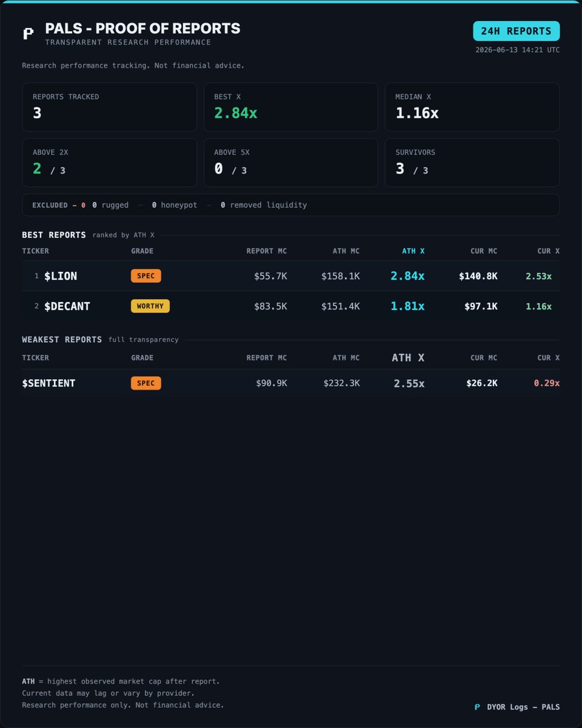Click the large ATH X header in Weakest Reports

[408, 358]
